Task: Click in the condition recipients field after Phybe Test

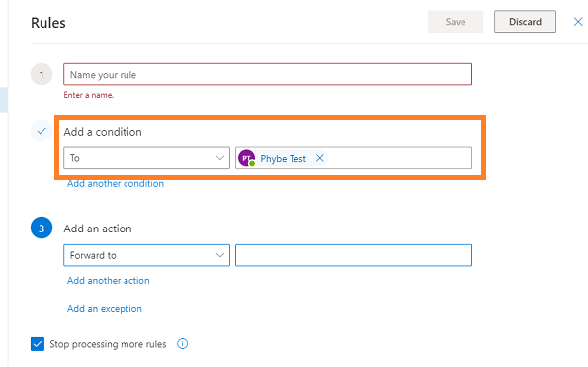Action: [x=399, y=158]
